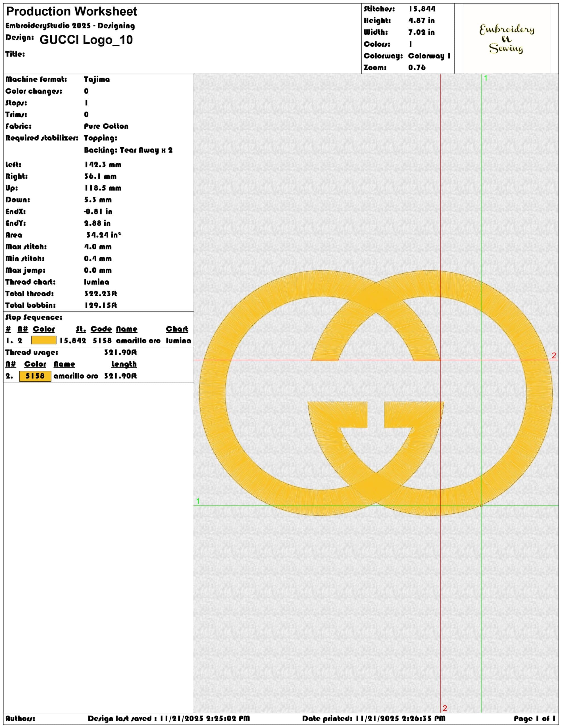Click the Page 1 of 1 indicator
Image resolution: width=562 pixels, height=728 pixels.
pyautogui.click(x=534, y=719)
